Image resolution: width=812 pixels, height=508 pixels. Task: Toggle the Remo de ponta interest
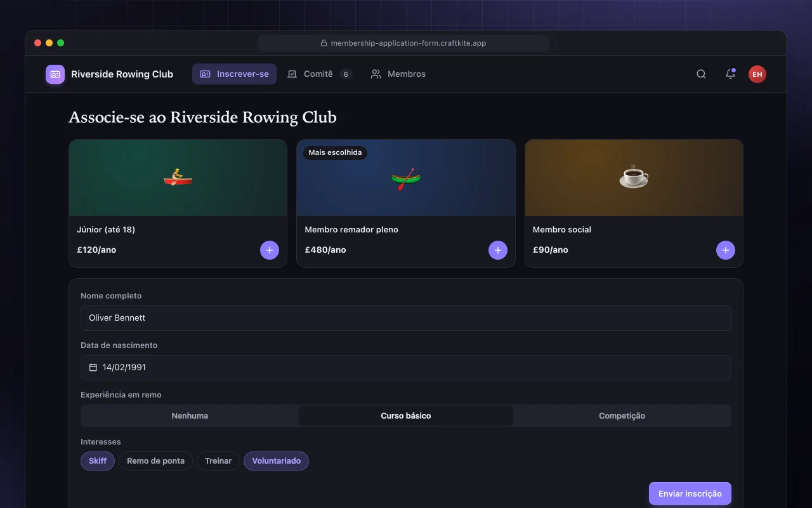155,461
